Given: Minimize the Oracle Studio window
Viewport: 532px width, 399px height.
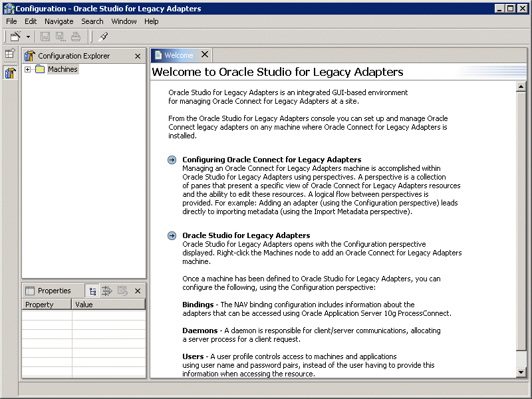Looking at the screenshot, I should pos(499,9).
